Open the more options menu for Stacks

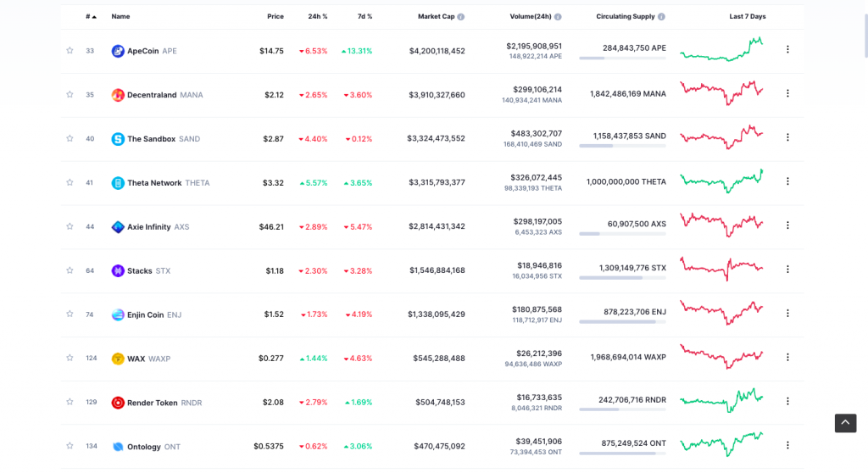(787, 270)
